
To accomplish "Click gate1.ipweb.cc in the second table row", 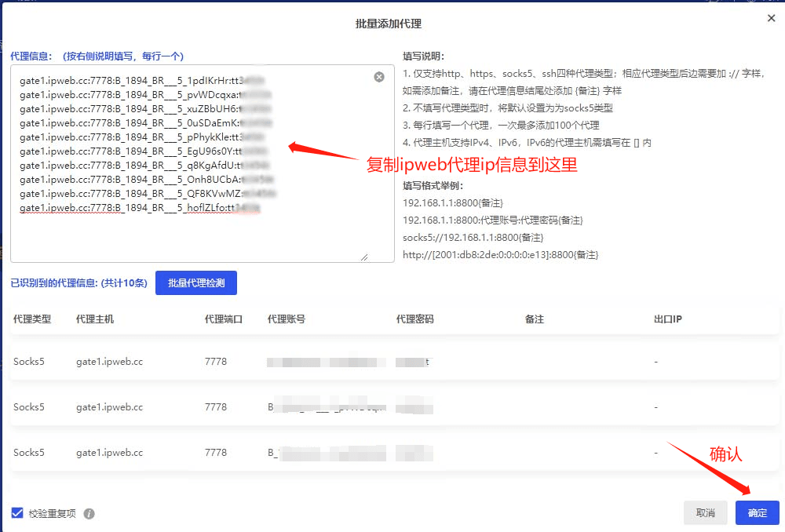I will (x=109, y=407).
